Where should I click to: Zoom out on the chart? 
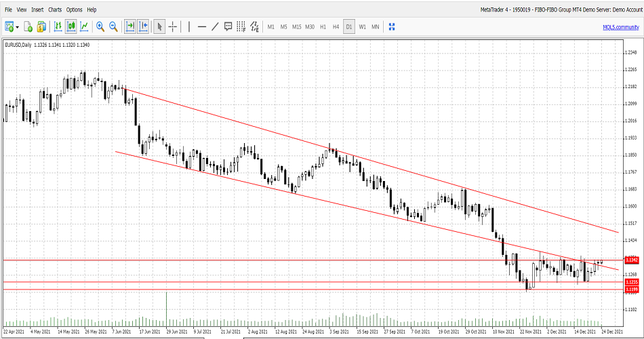[x=113, y=26]
